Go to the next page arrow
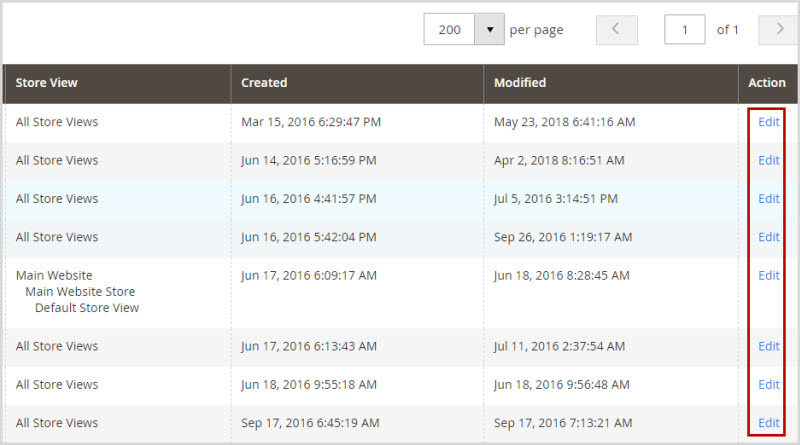The height and width of the screenshot is (445, 800). click(777, 30)
